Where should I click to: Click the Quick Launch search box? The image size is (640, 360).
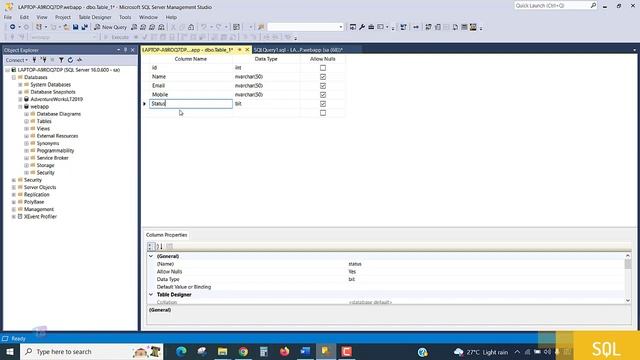(552, 5)
